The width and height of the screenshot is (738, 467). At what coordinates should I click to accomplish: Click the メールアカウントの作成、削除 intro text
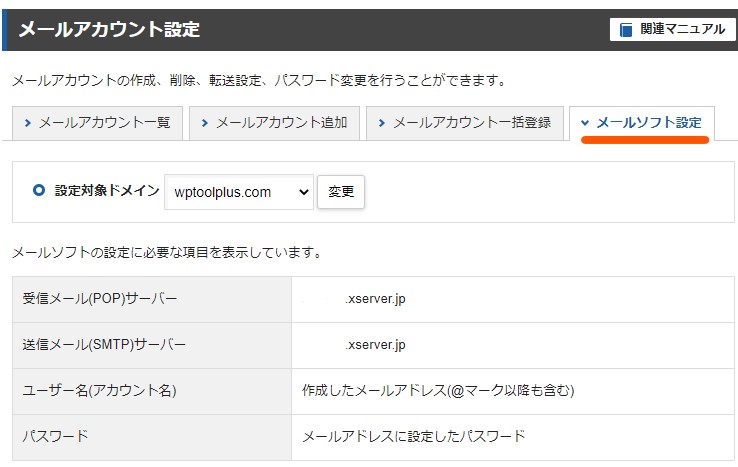point(258,81)
